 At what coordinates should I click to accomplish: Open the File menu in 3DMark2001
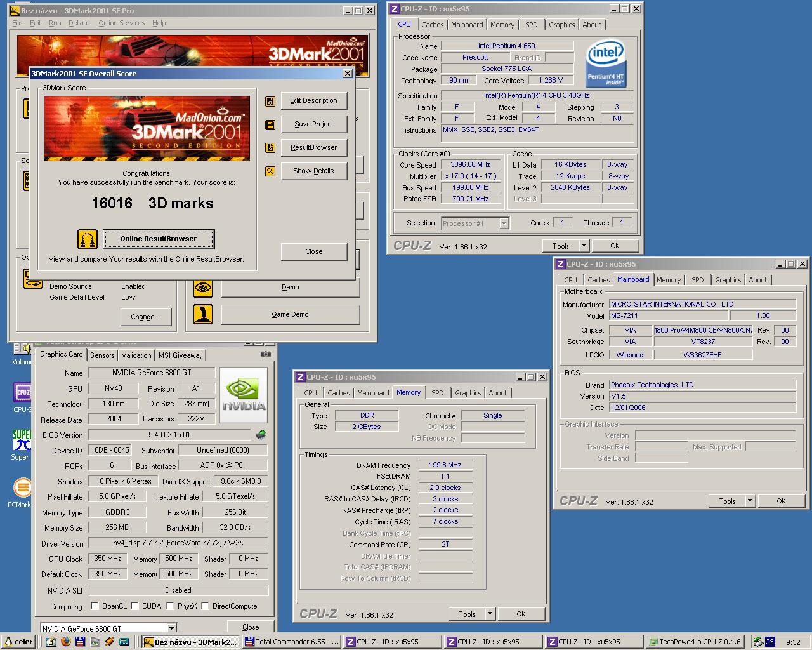[17, 23]
